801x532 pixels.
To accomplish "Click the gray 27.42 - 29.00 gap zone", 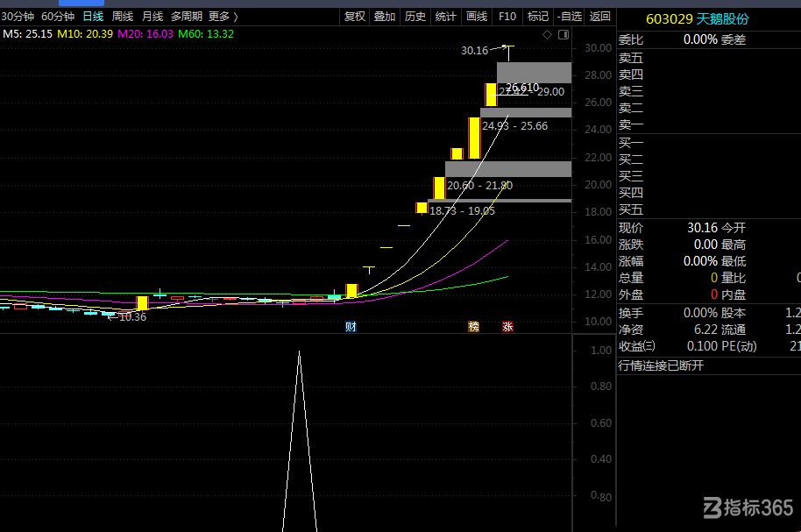I will coord(535,73).
